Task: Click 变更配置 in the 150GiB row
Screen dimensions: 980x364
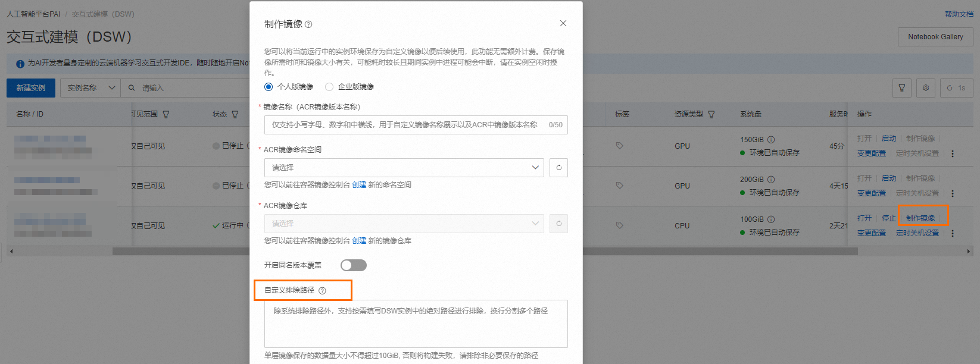Action: tap(872, 153)
